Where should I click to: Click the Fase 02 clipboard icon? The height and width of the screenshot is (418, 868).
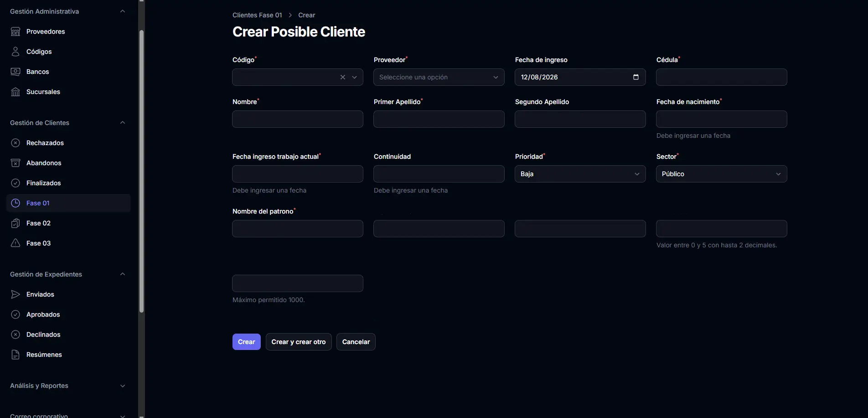(x=15, y=223)
